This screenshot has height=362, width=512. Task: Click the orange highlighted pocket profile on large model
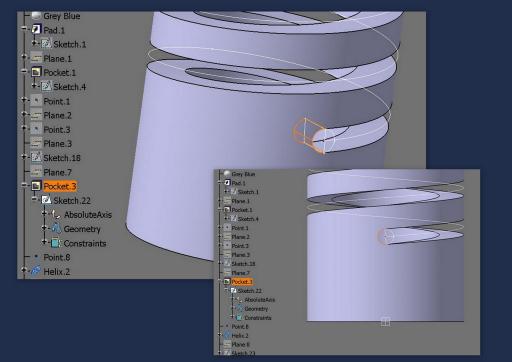pos(309,135)
